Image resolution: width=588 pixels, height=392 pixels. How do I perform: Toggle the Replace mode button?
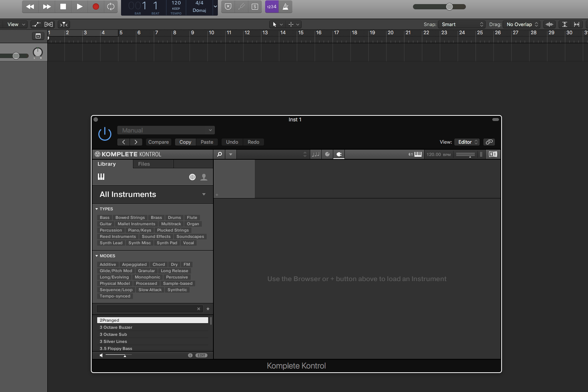[228, 7]
